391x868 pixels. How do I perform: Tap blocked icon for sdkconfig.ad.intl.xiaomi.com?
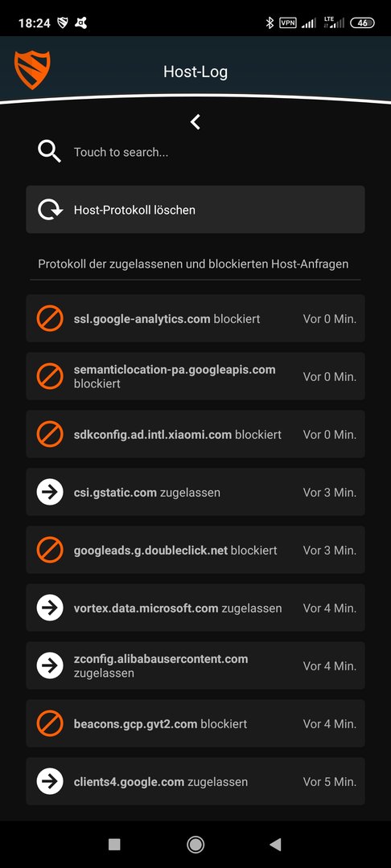click(50, 435)
